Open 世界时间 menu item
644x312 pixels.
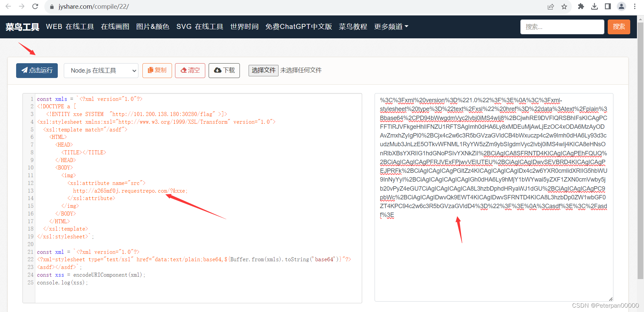[x=244, y=27]
